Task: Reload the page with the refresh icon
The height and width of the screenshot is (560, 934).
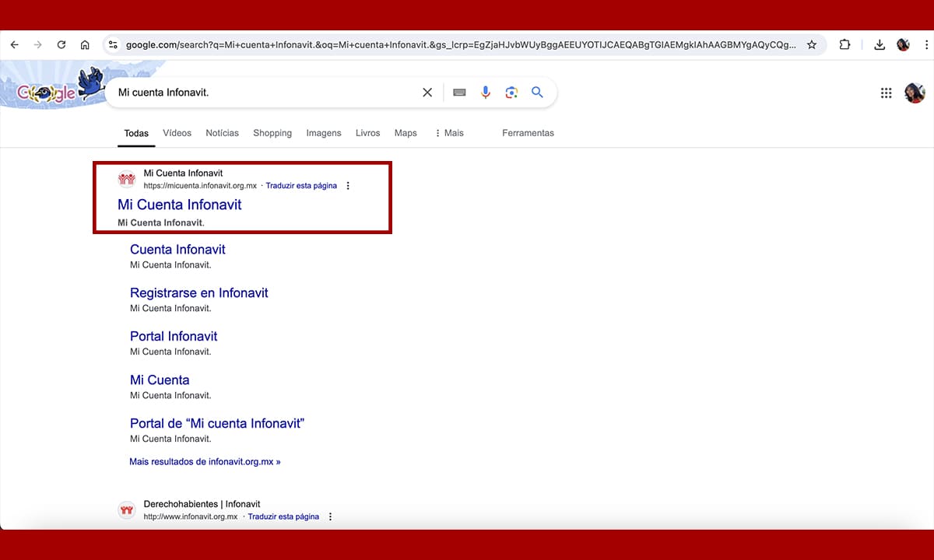Action: tap(61, 45)
